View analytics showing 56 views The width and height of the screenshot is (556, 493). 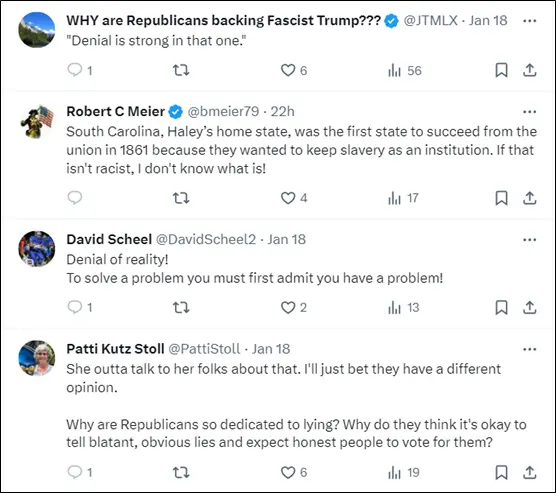click(x=405, y=70)
